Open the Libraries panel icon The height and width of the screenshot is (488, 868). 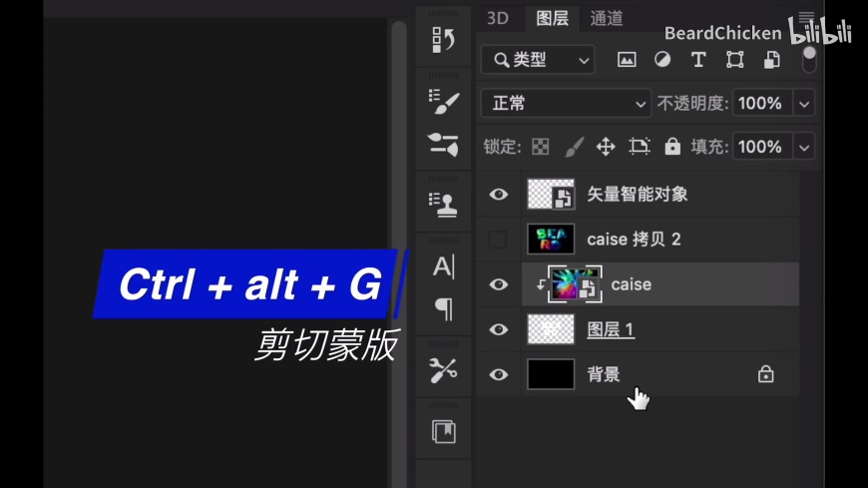pyautogui.click(x=443, y=431)
